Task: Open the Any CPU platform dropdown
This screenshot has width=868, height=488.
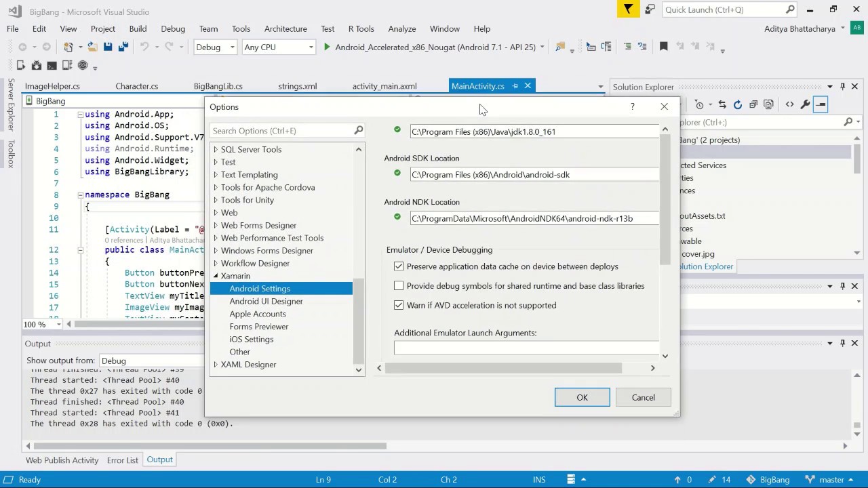Action: point(279,47)
